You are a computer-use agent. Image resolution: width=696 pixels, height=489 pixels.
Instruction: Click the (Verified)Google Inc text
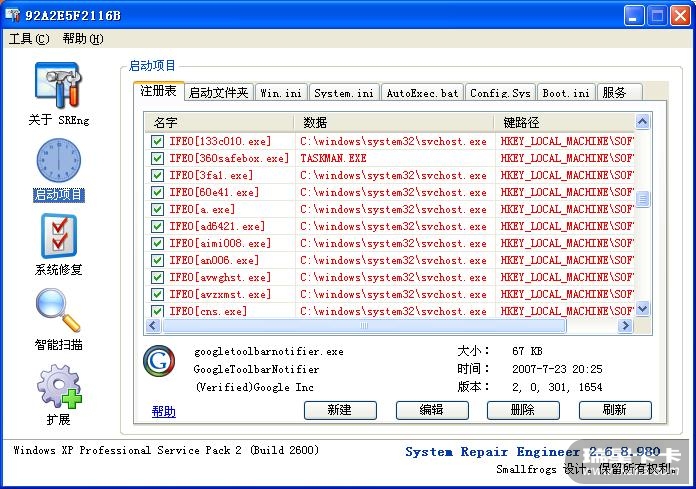point(254,387)
